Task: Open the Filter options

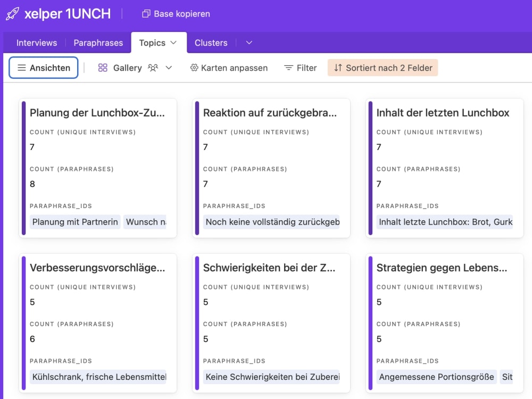Action: click(x=300, y=68)
